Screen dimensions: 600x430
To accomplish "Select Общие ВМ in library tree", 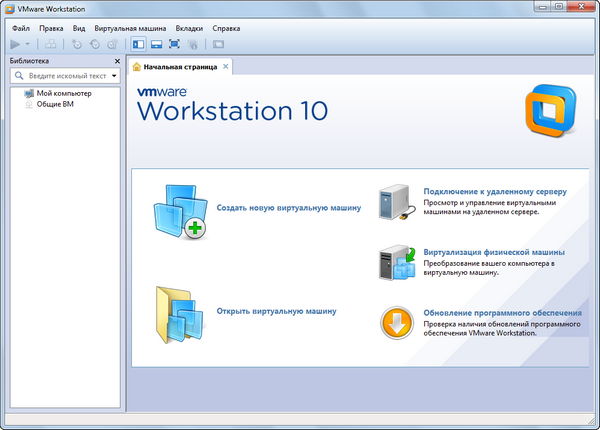I will click(x=55, y=103).
